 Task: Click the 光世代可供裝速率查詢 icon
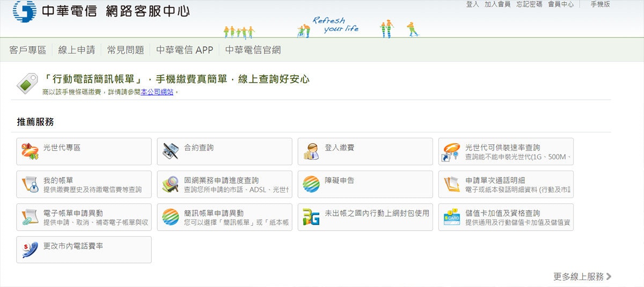pyautogui.click(x=452, y=152)
